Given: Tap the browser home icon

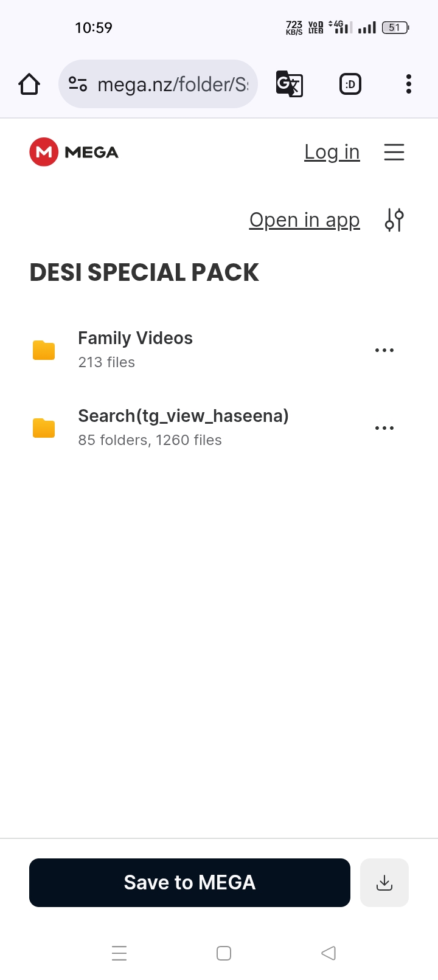Looking at the screenshot, I should click(x=29, y=84).
